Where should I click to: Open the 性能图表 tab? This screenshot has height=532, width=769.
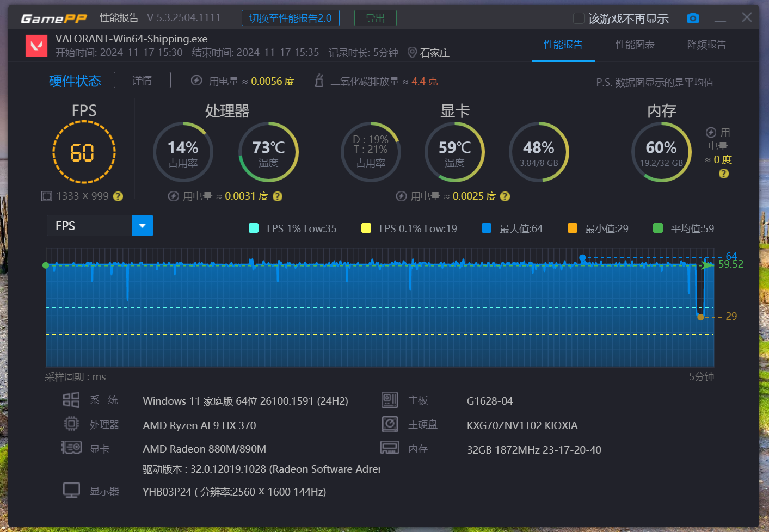point(635,45)
